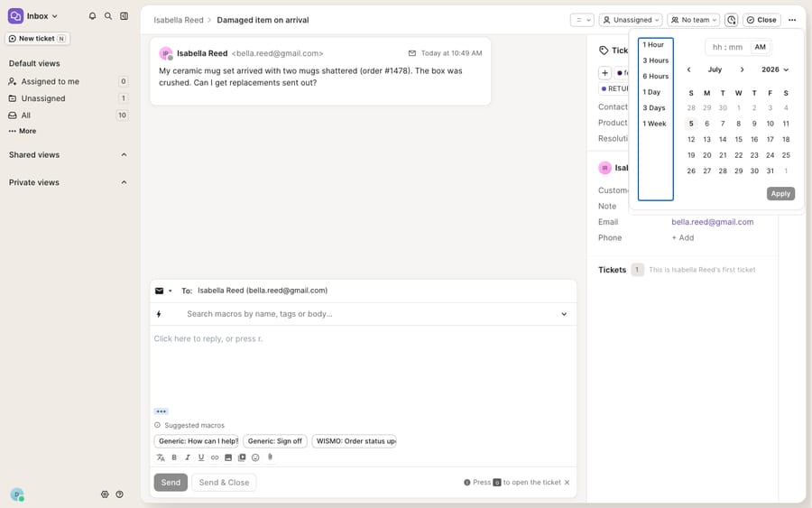Open the priority dropdown
Image resolution: width=812 pixels, height=508 pixels.
click(582, 20)
